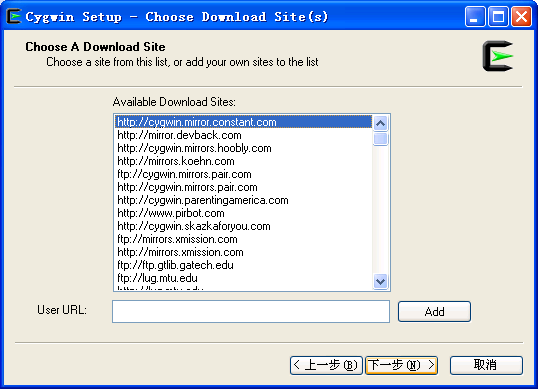The image size is (538, 389).
Task: Select ftp://mirrors.xmission.com mirror
Action: click(x=244, y=239)
